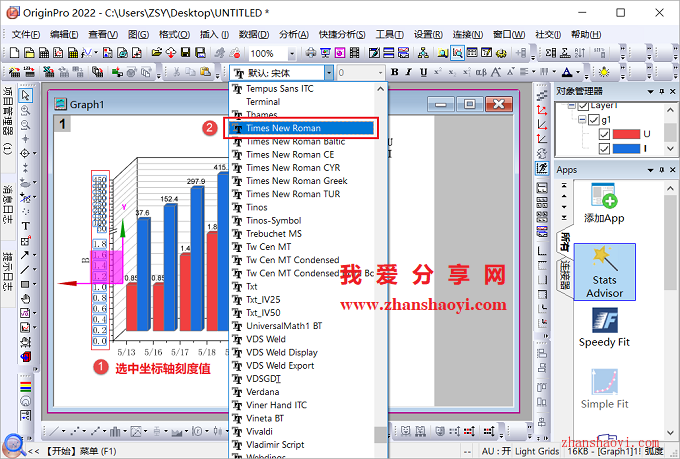Screen dimensions: 680x459
Task: Open the 格式(O) menu
Action: tap(174, 34)
